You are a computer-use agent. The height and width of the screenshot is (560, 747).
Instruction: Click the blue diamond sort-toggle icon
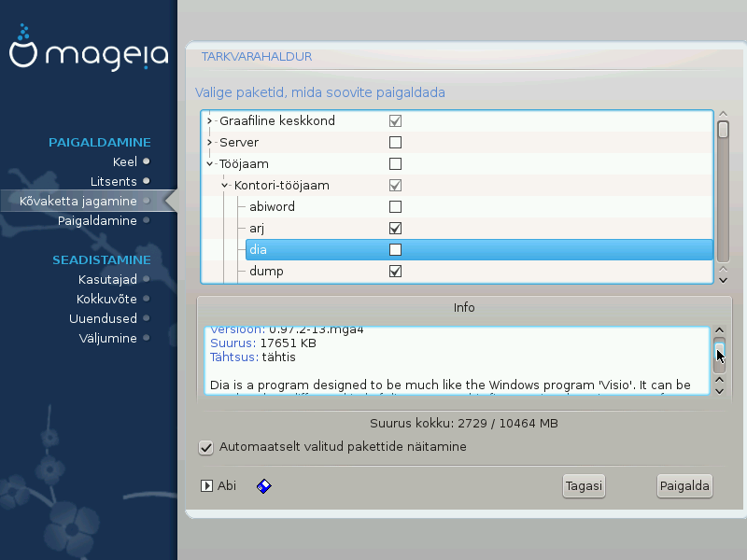click(x=263, y=486)
